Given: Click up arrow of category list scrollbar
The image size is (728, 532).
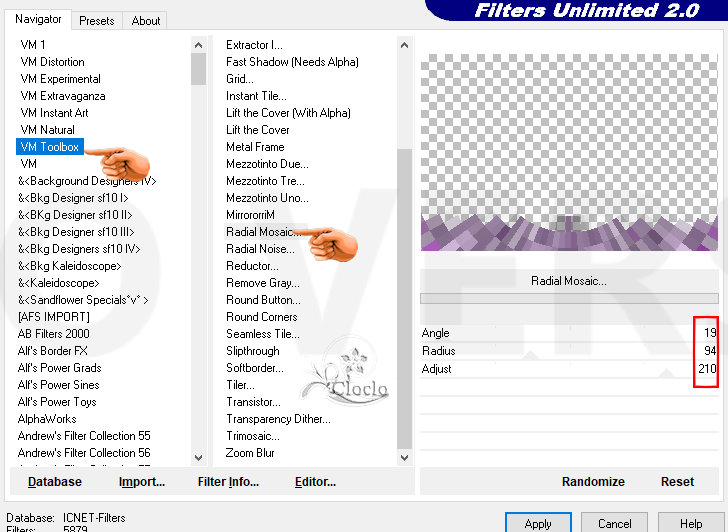Looking at the screenshot, I should (198, 45).
